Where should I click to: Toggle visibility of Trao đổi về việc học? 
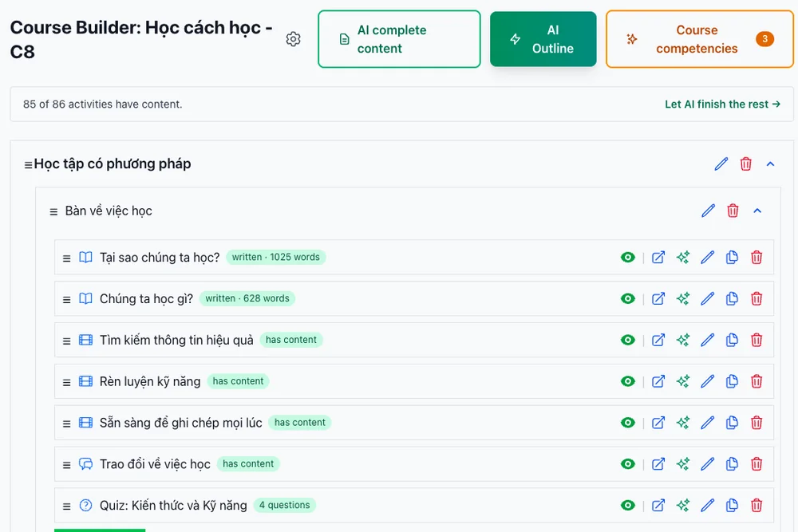coord(628,464)
